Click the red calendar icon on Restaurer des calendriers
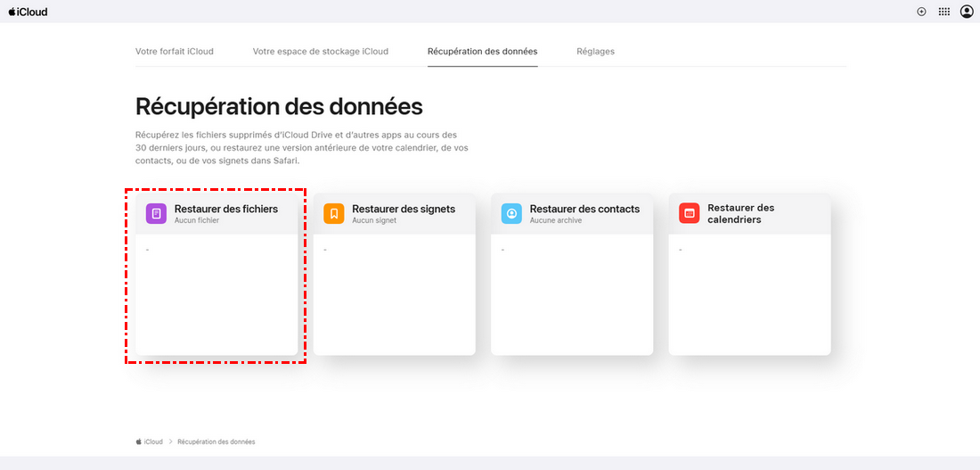The height and width of the screenshot is (470, 980). [690, 213]
